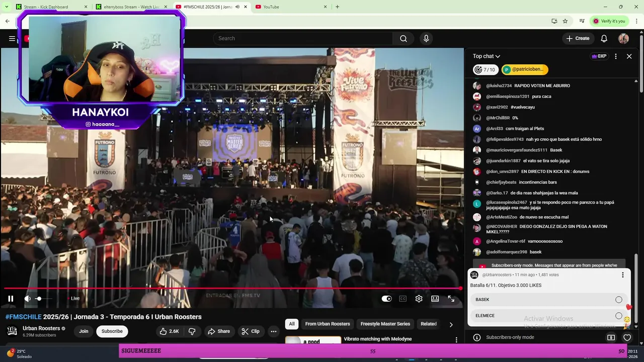The image size is (644, 362).
Task: Click subscribers-only mode info icon
Action: tap(477, 337)
